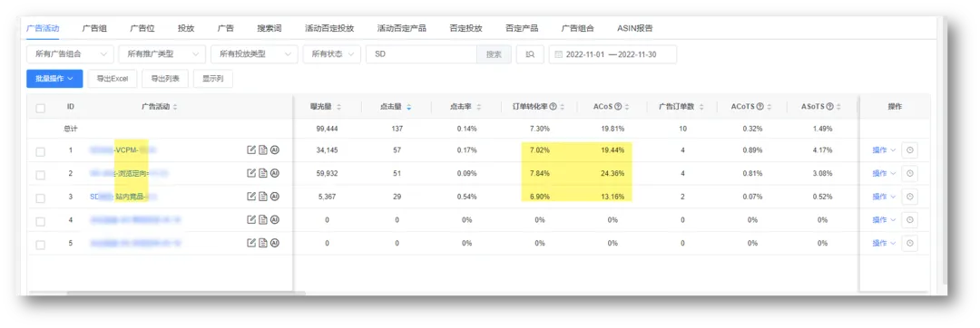This screenshot has width=980, height=328.
Task: Open the document icon in row 4
Action: 263,219
